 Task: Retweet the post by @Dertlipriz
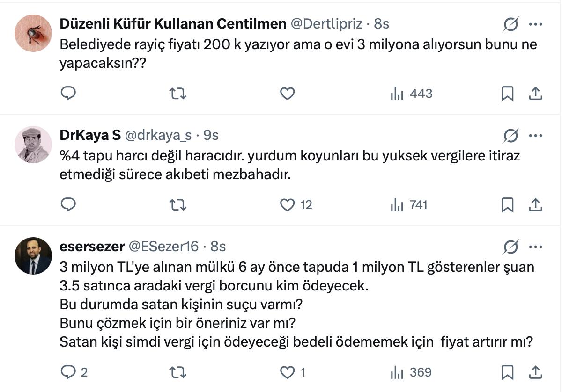pyautogui.click(x=177, y=94)
